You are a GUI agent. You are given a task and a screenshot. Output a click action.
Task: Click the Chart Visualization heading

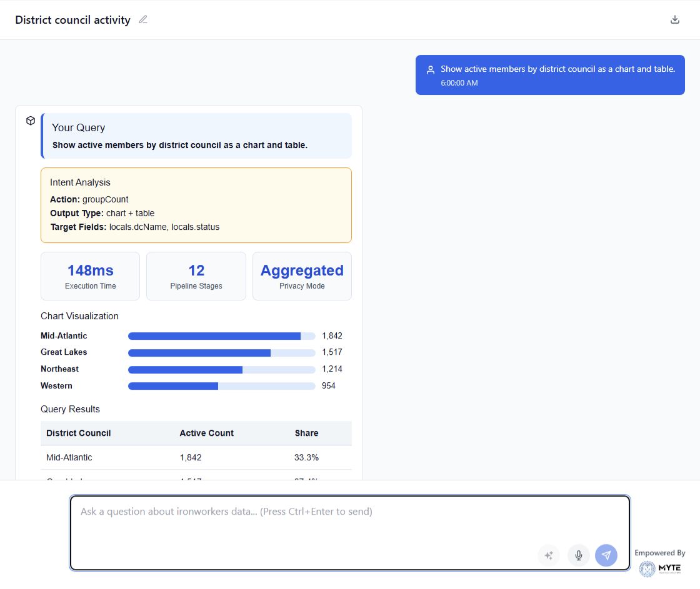[79, 316]
